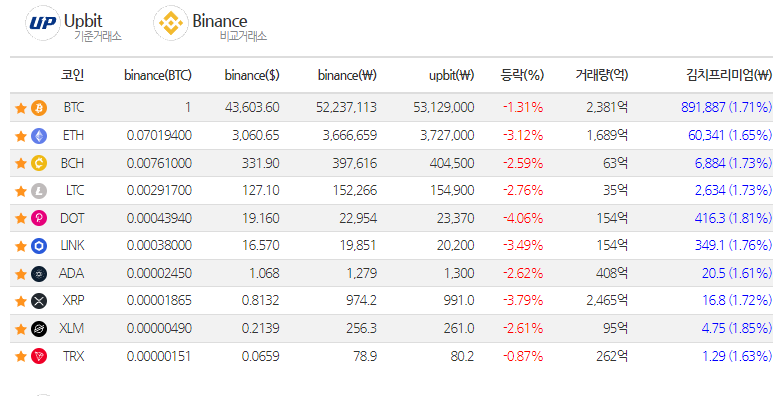783x396 pixels.
Task: Click the upbit(₩) column header
Action: click(451, 75)
